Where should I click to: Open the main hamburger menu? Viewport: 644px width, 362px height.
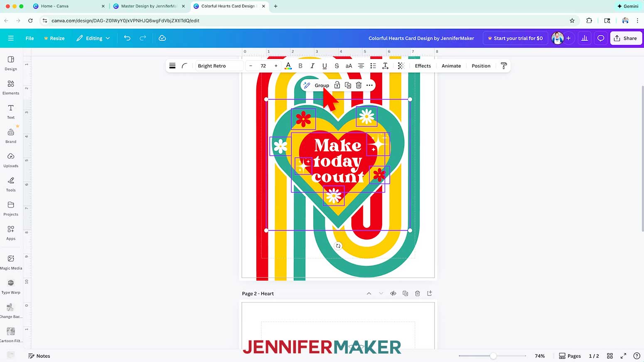[x=11, y=38]
